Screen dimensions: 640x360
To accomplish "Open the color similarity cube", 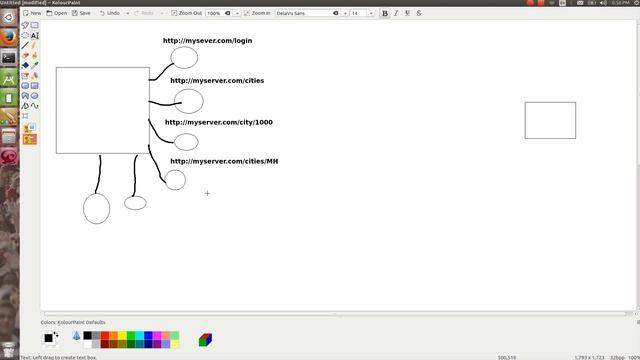I will pos(205,340).
